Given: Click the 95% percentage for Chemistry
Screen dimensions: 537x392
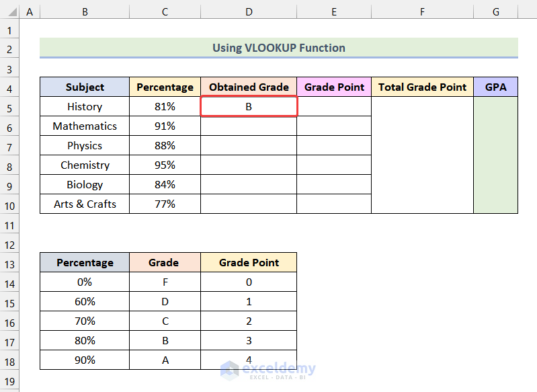Looking at the screenshot, I should coord(165,165).
